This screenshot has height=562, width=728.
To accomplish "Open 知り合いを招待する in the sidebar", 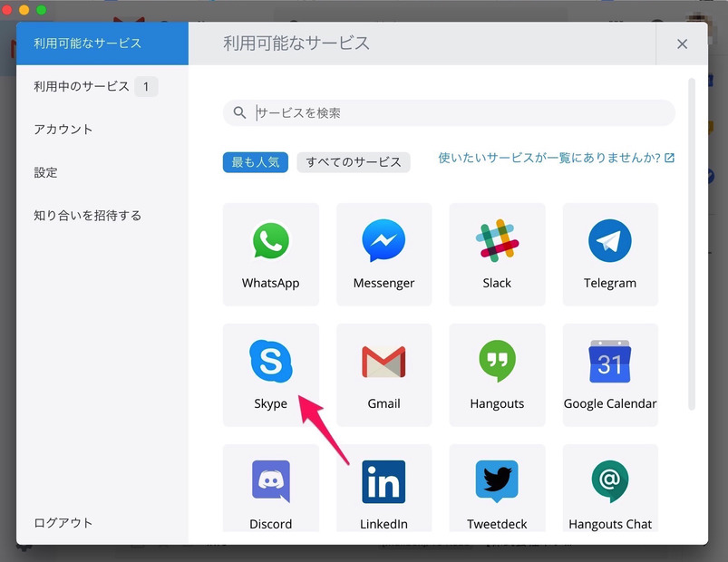I will 102,216.
